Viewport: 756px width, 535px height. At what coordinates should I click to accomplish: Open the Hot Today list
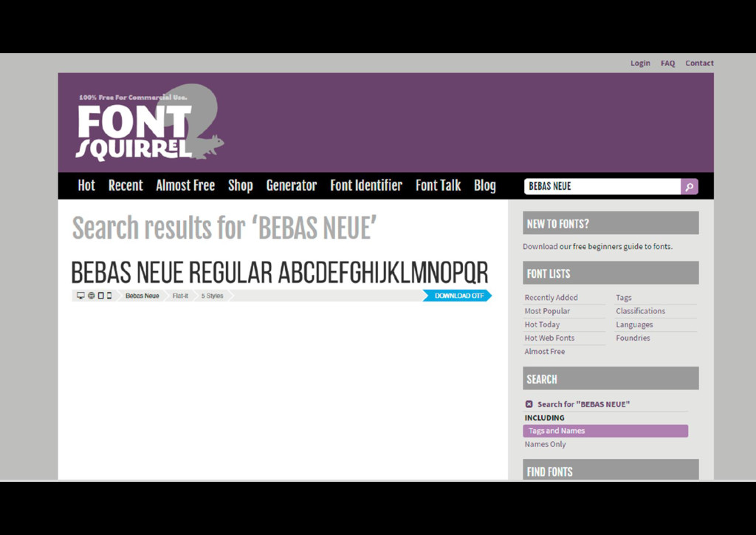click(x=542, y=324)
